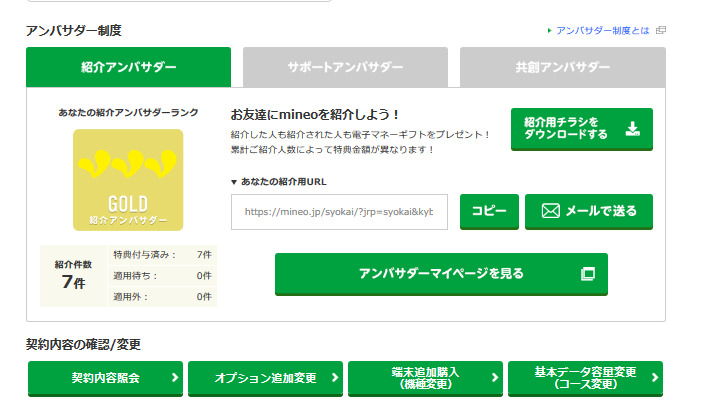Click the external window icon beside アンバサダー制度とは
The image size is (728, 408).
(661, 31)
